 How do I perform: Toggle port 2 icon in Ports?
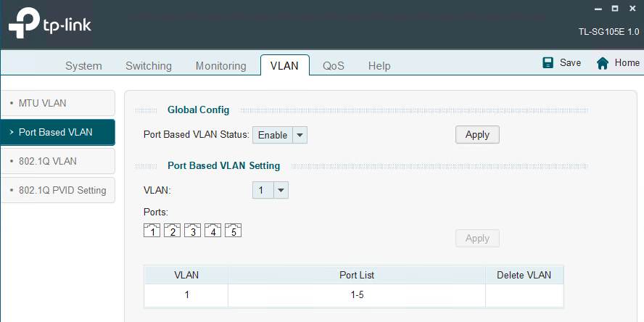pos(172,231)
